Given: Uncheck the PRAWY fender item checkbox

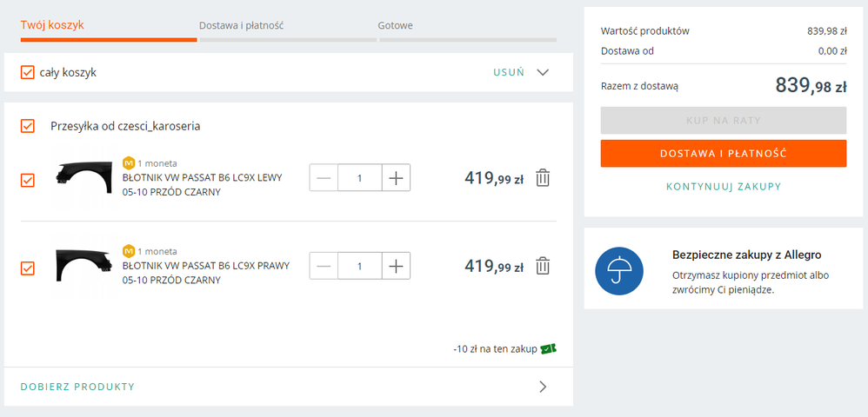Looking at the screenshot, I should pyautogui.click(x=28, y=268).
